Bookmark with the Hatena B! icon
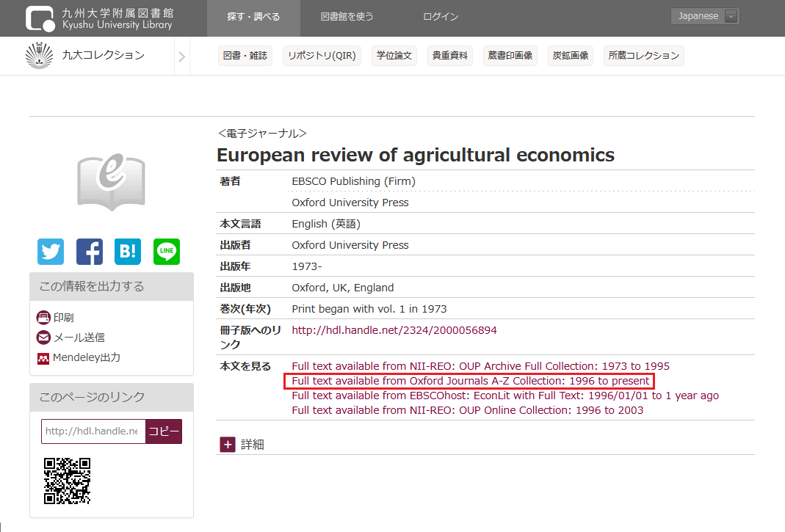Image resolution: width=785 pixels, height=532 pixels. click(x=128, y=251)
